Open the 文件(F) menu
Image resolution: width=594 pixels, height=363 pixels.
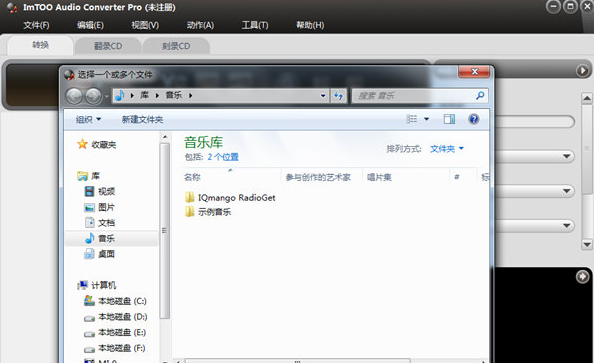point(36,25)
